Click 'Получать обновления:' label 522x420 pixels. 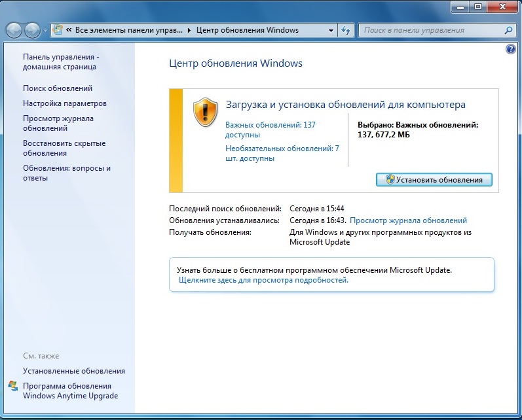coord(210,232)
